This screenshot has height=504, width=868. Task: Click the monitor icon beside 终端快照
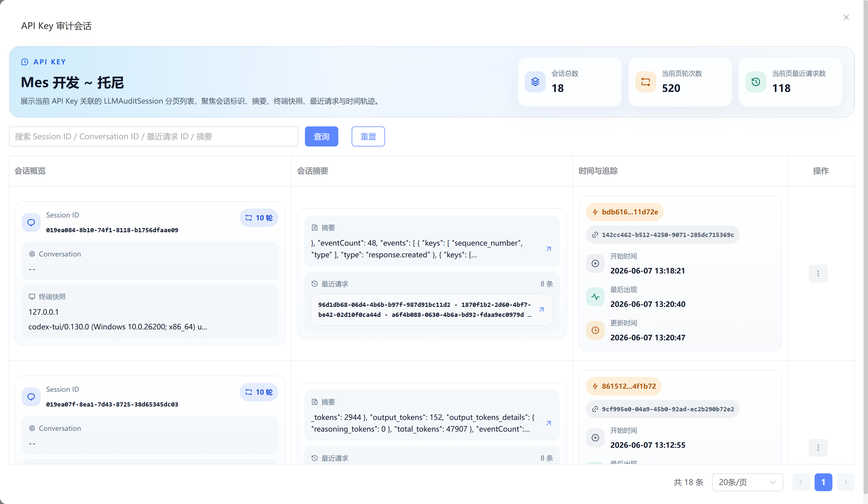tap(32, 297)
